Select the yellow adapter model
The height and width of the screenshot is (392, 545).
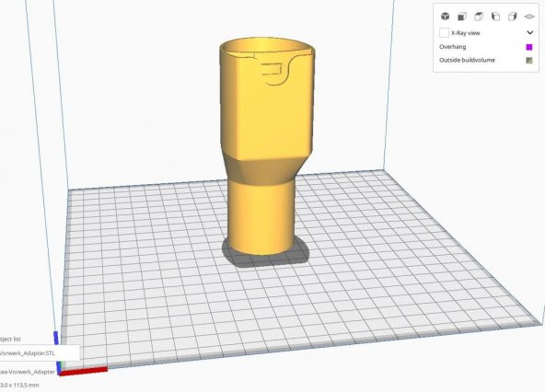[x=267, y=146]
